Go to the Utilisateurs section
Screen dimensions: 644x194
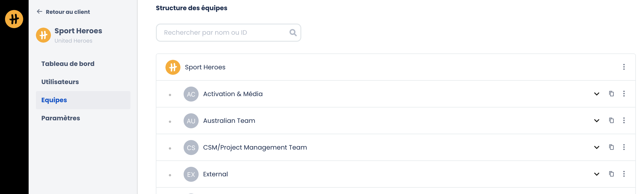click(60, 82)
